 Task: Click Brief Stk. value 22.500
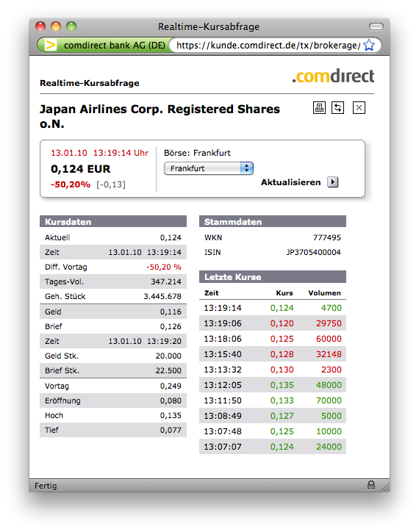(x=168, y=370)
